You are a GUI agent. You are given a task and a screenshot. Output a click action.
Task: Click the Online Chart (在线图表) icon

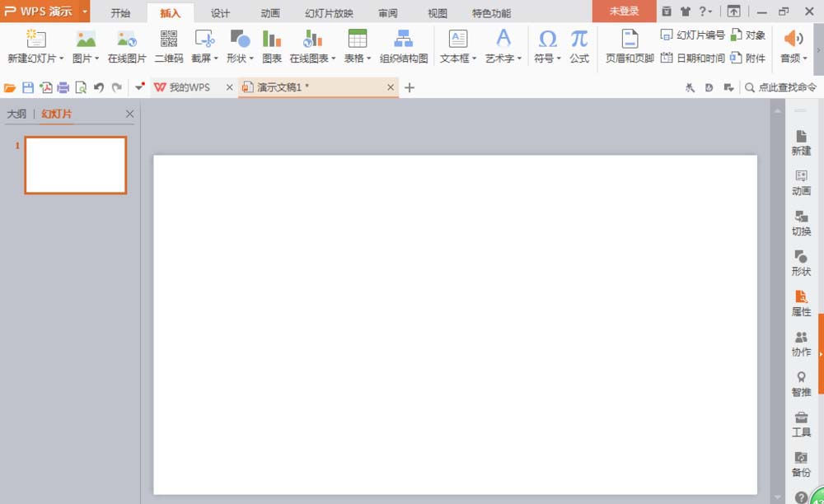click(x=312, y=39)
